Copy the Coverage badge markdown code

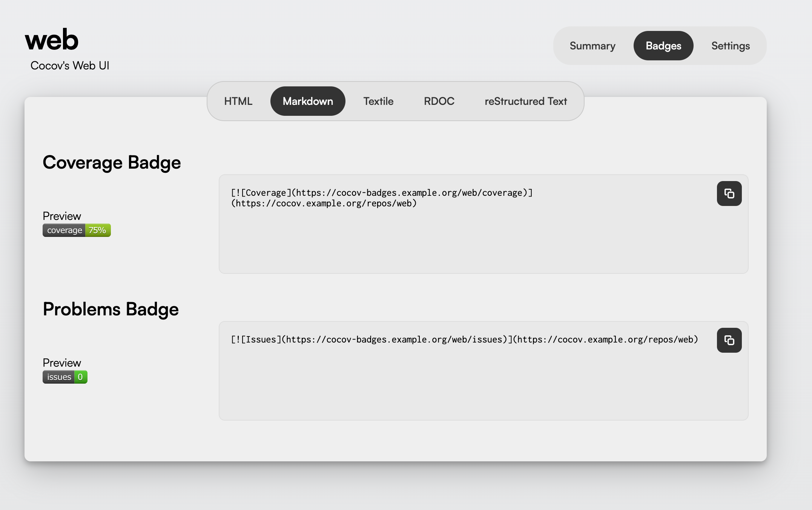729,194
